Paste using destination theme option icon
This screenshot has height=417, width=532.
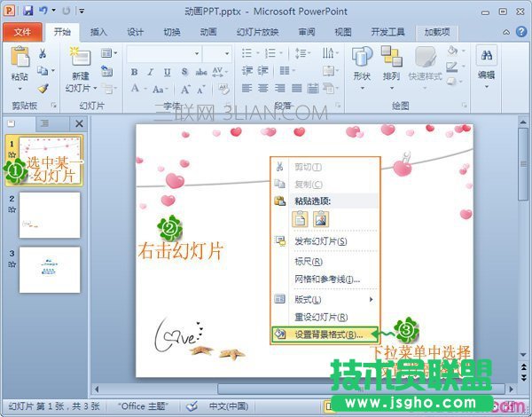(300, 219)
